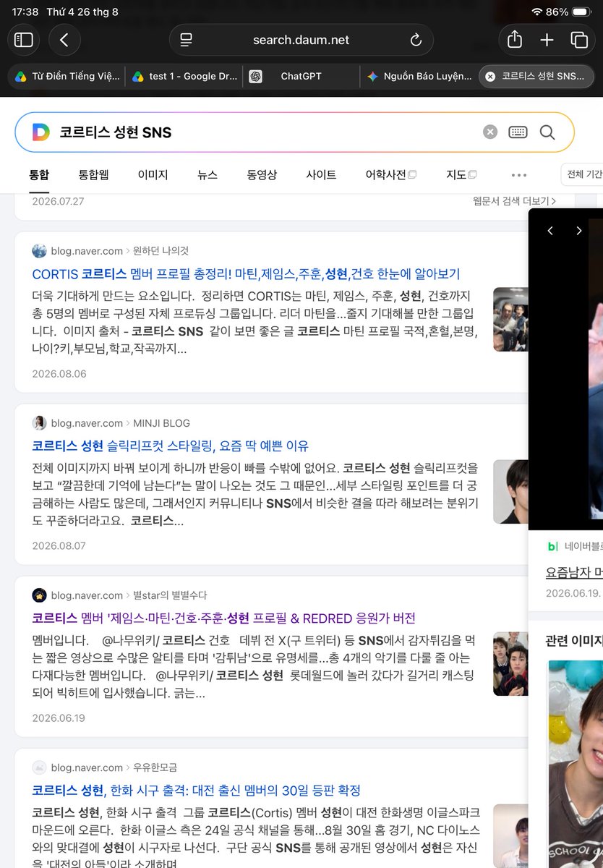603x868 pixels.
Task: Clear the search query text
Action: (490, 132)
